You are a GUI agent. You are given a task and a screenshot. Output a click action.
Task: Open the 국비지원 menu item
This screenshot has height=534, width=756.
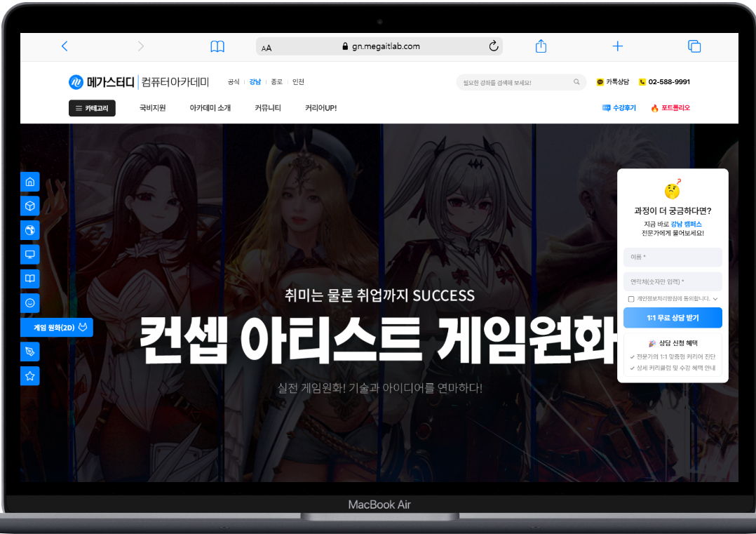(x=152, y=108)
